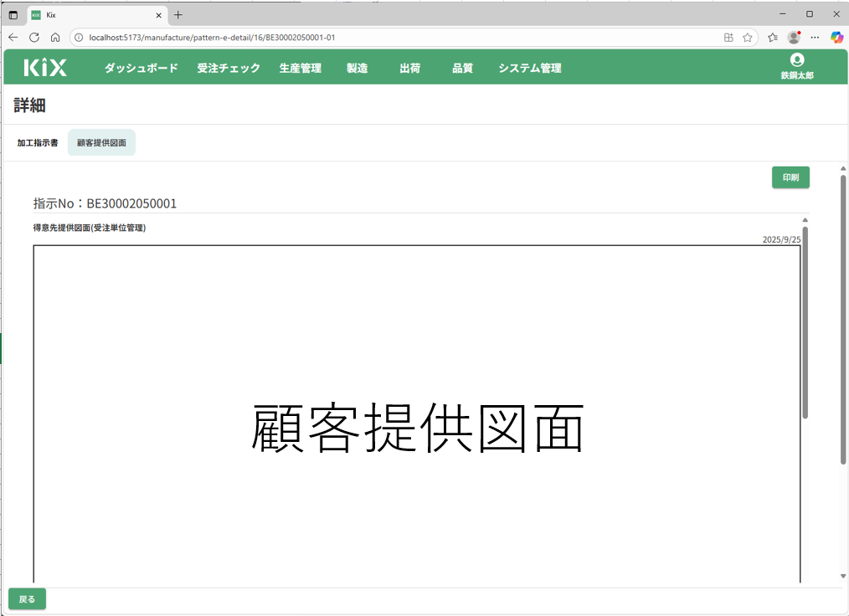Open browser profile avatar icon
The image size is (849, 616).
(x=794, y=38)
